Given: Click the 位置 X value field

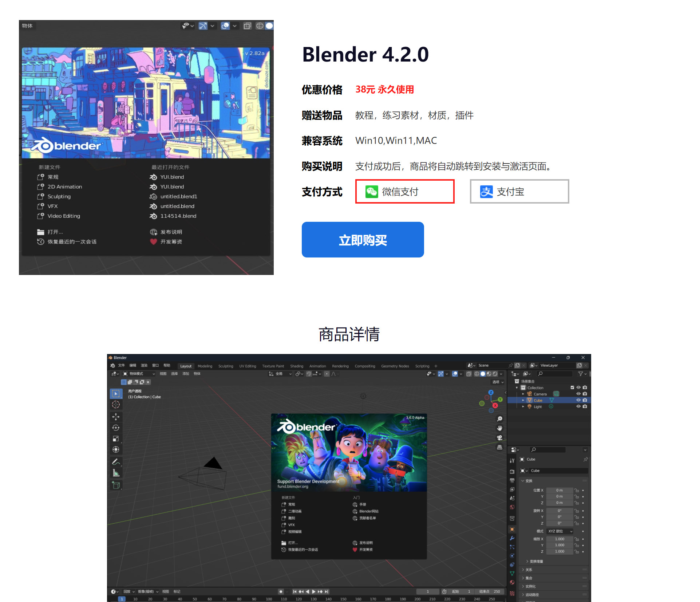Looking at the screenshot, I should (x=559, y=490).
